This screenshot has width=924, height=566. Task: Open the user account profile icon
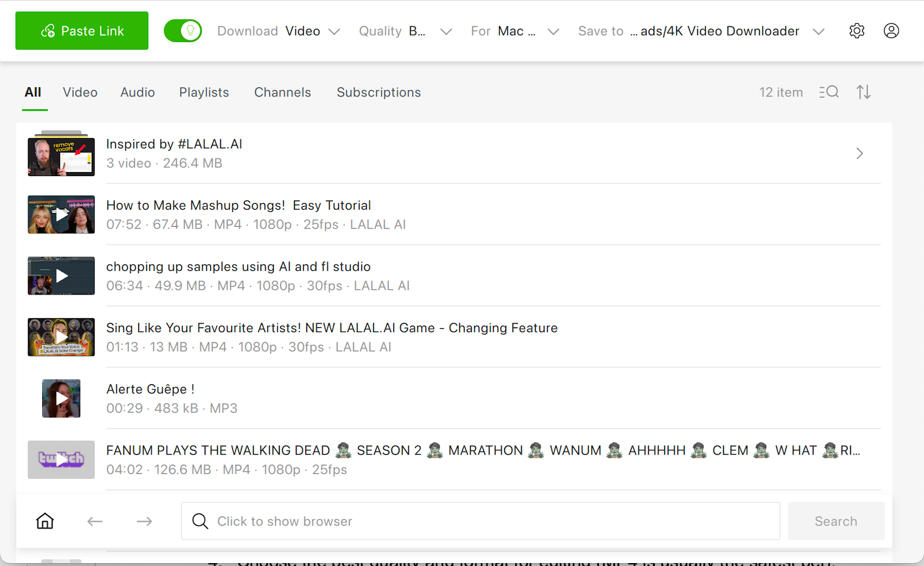(891, 31)
